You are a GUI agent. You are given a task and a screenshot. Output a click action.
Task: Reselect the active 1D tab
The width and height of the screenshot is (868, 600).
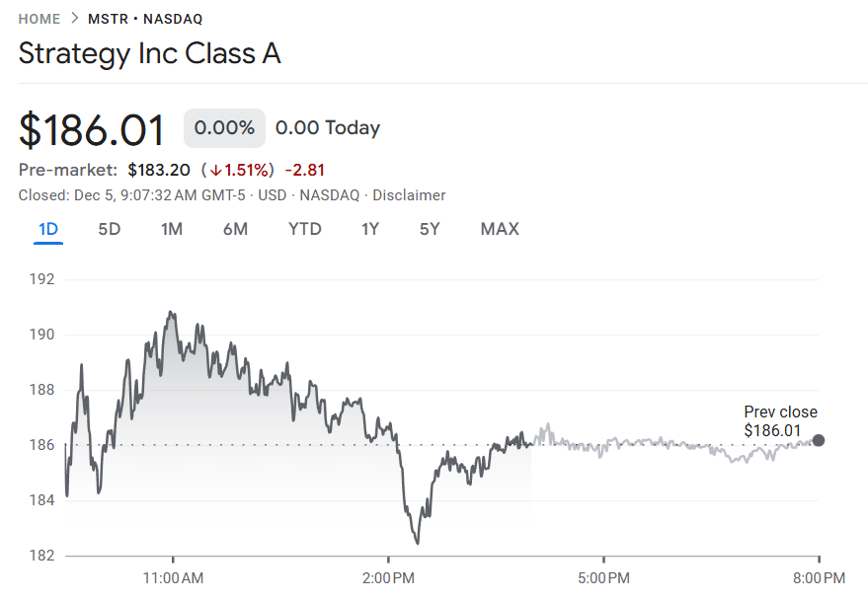[48, 228]
